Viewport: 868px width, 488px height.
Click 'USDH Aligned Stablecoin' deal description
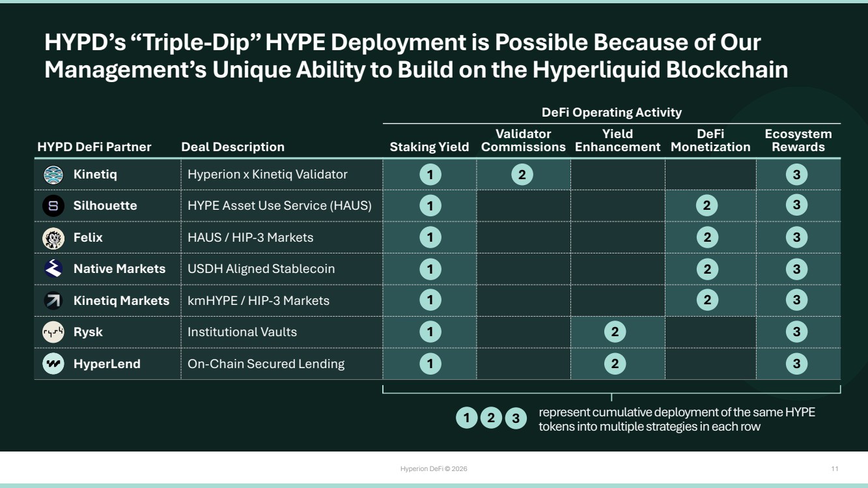click(x=261, y=268)
